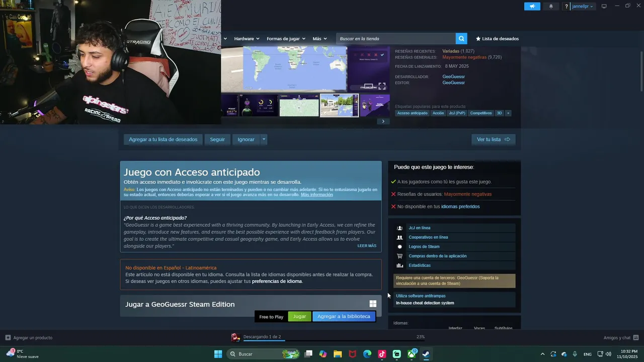Select the Acción tag

click(438, 113)
